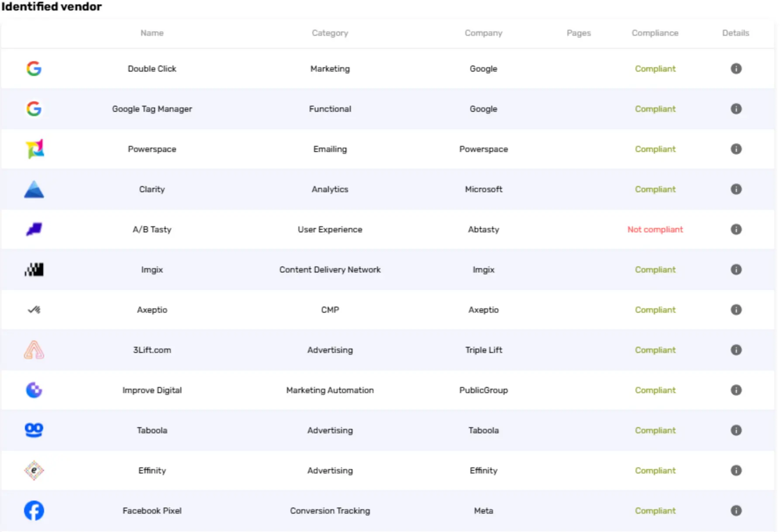Screen dimensions: 780x532
Task: Select the Google Tag Manager vendor name
Action: [152, 109]
